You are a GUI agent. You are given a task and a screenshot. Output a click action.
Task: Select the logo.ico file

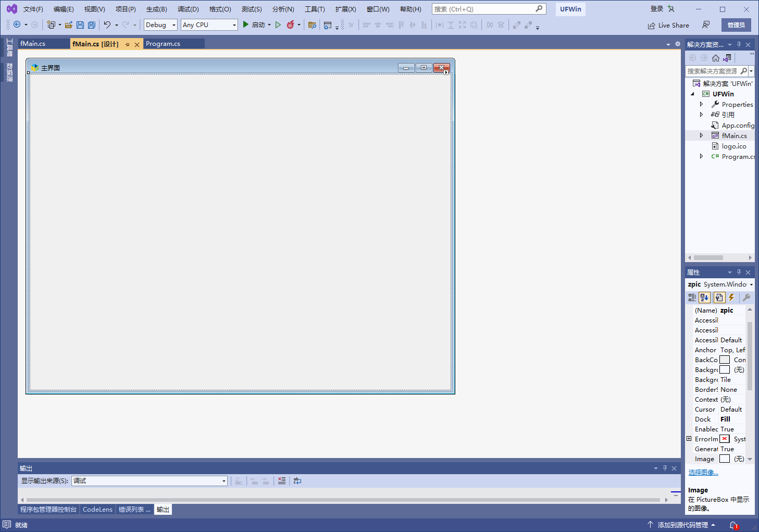733,146
